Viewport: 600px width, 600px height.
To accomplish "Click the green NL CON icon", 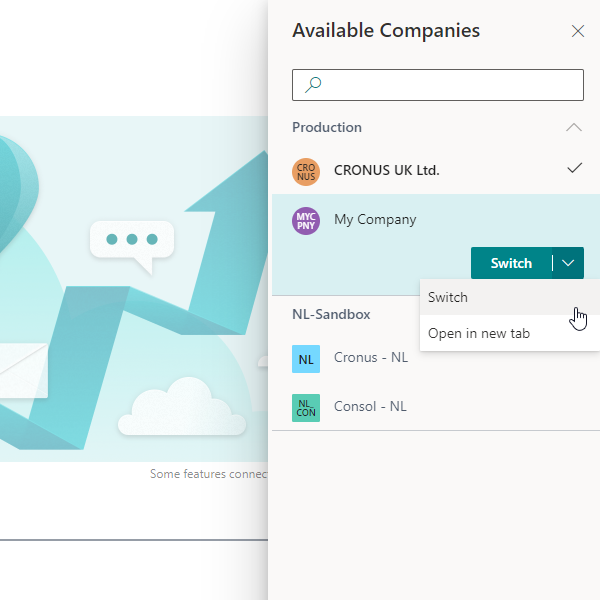I will coord(306,408).
